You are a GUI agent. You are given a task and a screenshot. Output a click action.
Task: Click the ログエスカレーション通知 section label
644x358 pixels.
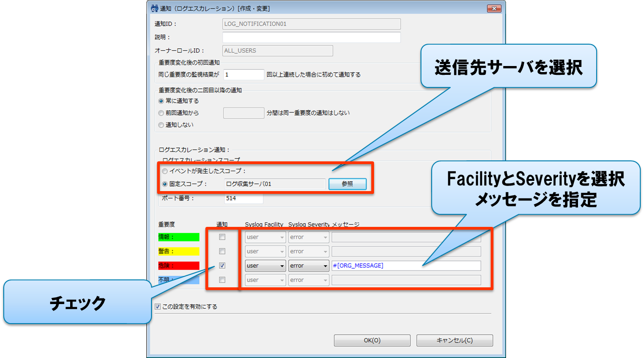[194, 150]
